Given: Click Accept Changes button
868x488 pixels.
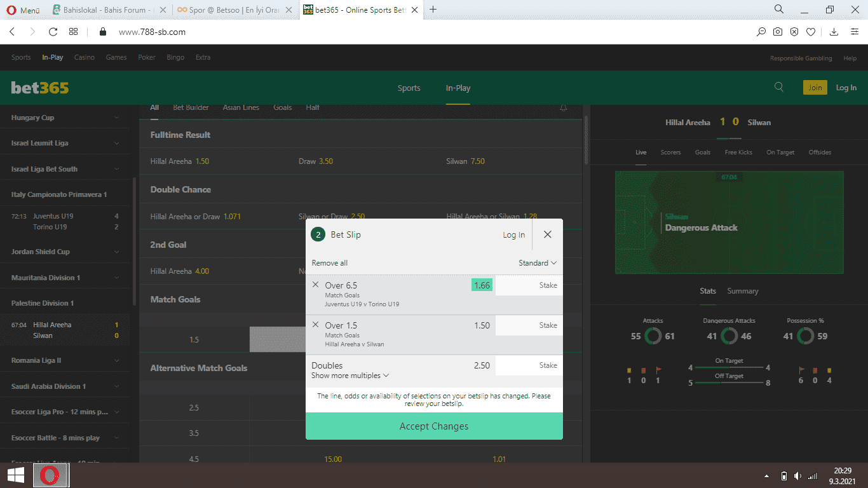Looking at the screenshot, I should [x=434, y=426].
